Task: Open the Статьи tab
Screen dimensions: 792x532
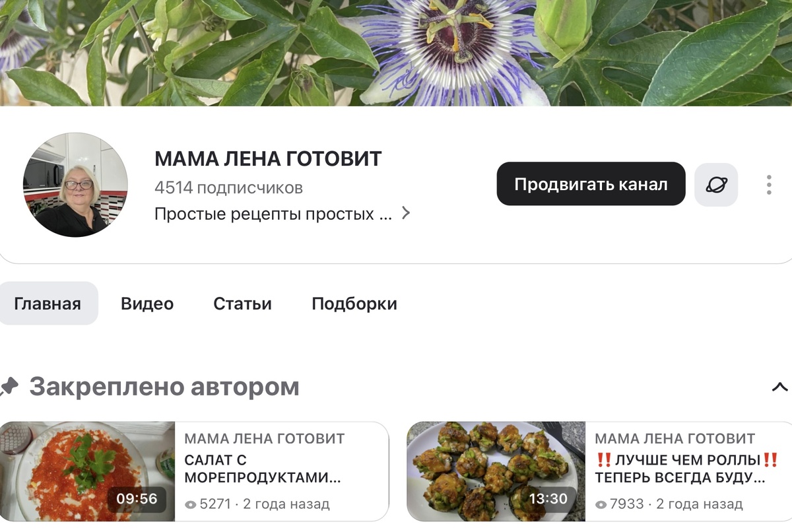Action: pyautogui.click(x=242, y=304)
